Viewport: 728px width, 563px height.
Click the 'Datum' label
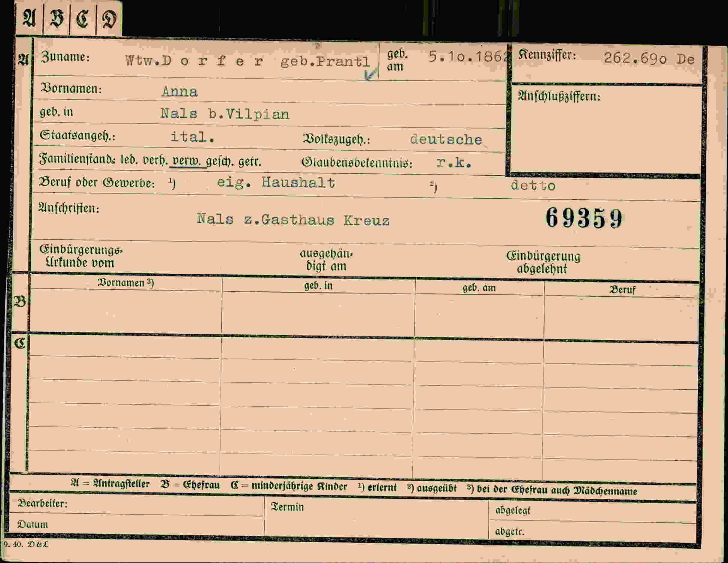coord(33,524)
